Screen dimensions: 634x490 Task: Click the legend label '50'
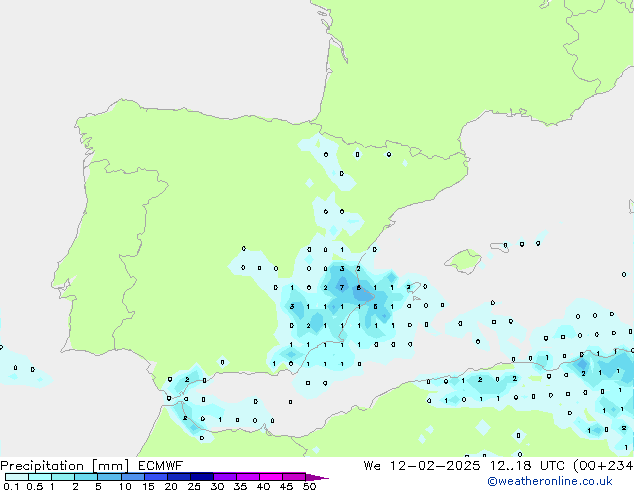tap(309, 486)
